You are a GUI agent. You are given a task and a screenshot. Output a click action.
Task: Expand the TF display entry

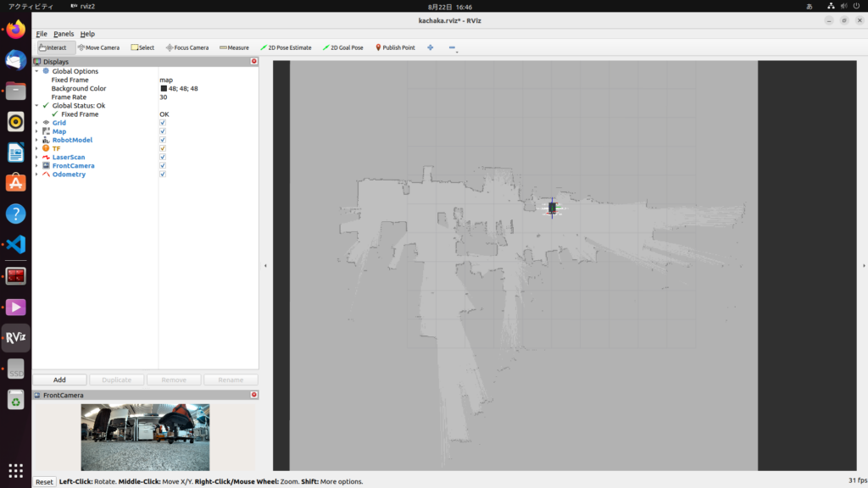(36, 148)
